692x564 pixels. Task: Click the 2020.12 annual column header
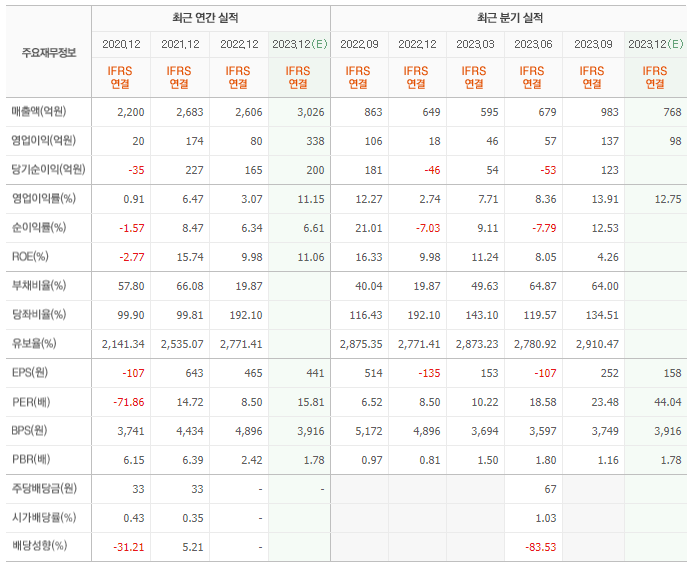click(x=121, y=44)
